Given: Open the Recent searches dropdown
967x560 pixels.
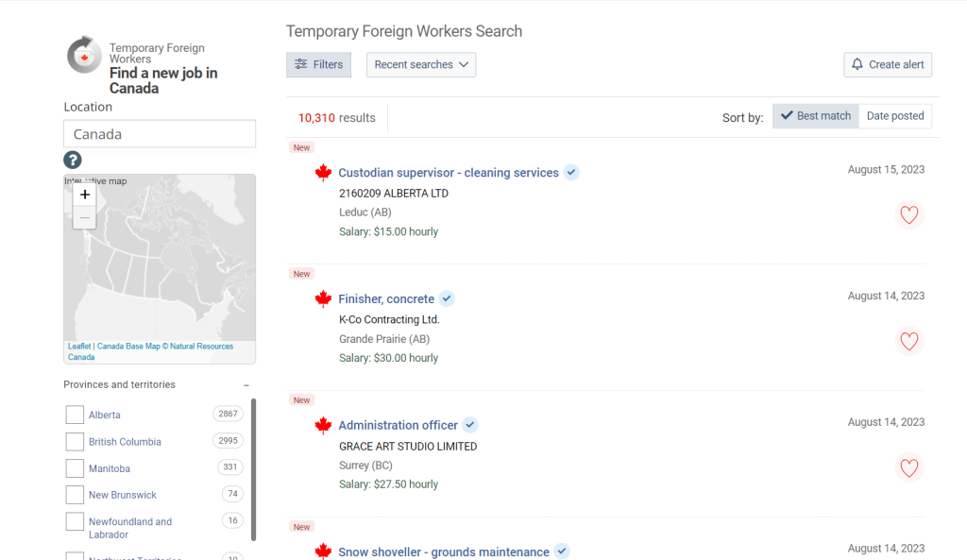Looking at the screenshot, I should point(420,64).
